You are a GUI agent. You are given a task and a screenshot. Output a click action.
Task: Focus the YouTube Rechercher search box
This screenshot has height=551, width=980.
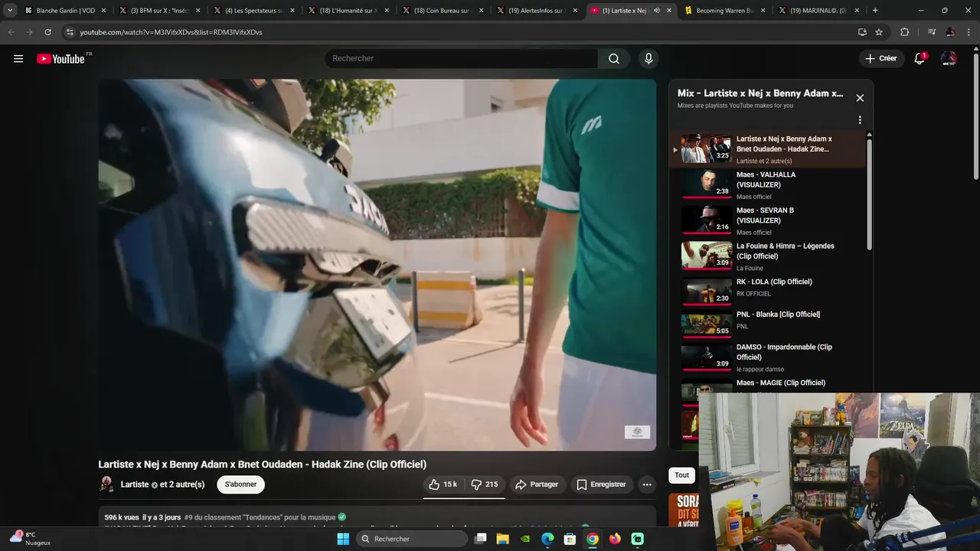(x=461, y=59)
